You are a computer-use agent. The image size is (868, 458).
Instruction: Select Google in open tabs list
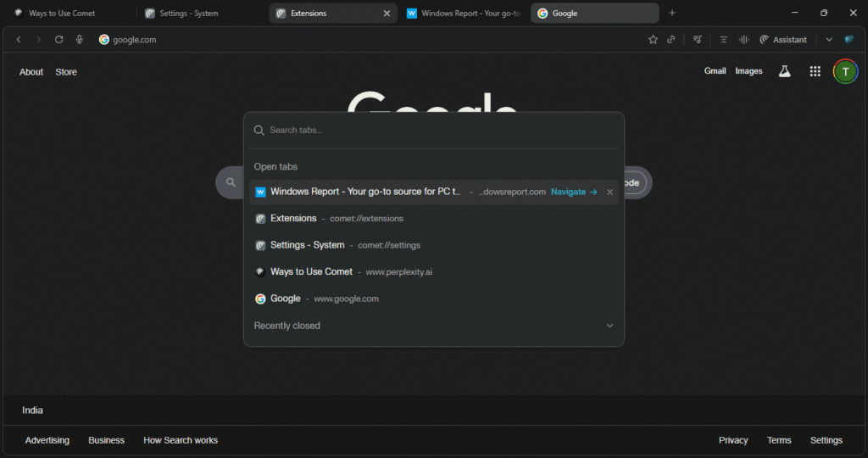[433, 299]
